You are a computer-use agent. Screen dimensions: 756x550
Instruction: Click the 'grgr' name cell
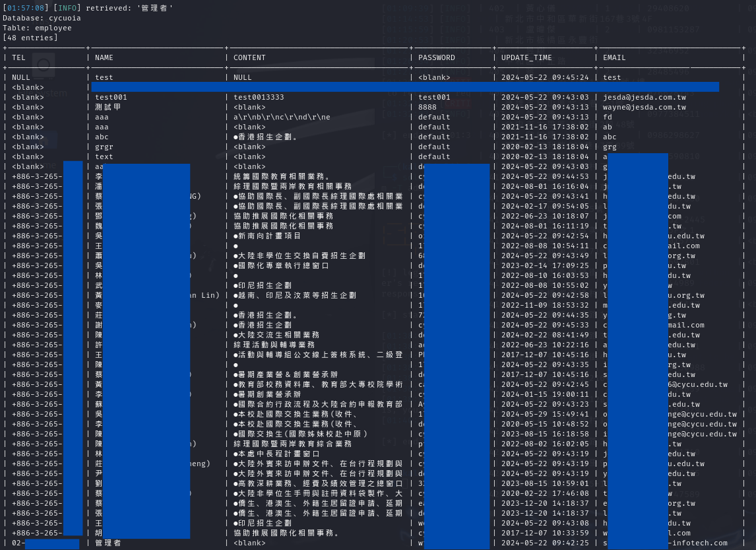coord(104,147)
